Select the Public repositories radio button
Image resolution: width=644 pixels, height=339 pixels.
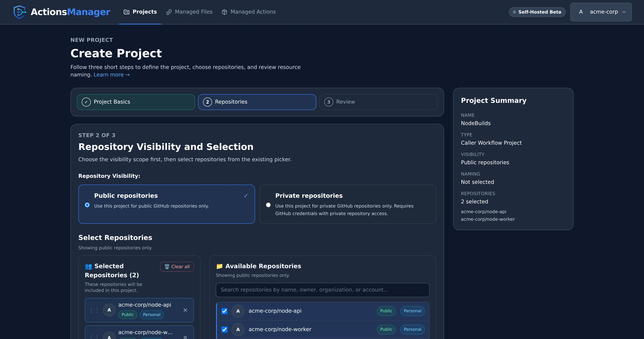point(87,205)
